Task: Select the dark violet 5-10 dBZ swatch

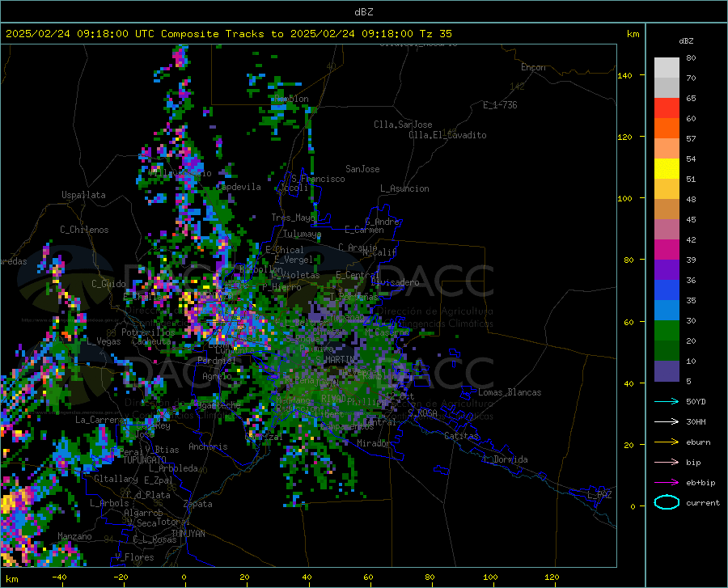Action: coord(667,371)
